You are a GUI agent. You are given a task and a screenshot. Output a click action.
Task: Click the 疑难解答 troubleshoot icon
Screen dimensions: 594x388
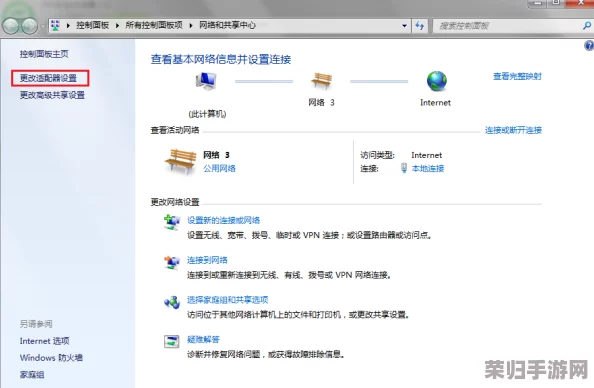[x=171, y=341]
